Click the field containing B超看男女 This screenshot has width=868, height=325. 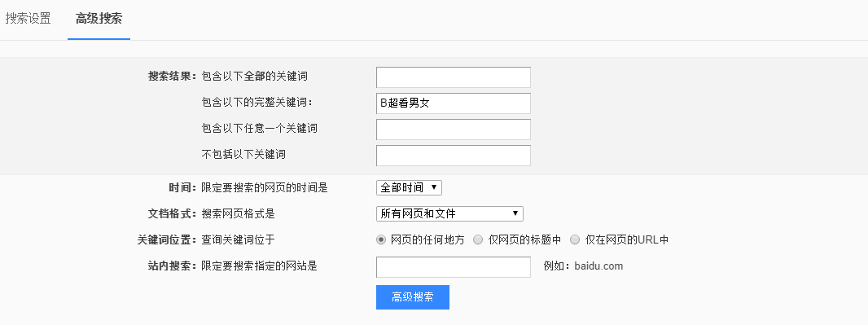(454, 103)
